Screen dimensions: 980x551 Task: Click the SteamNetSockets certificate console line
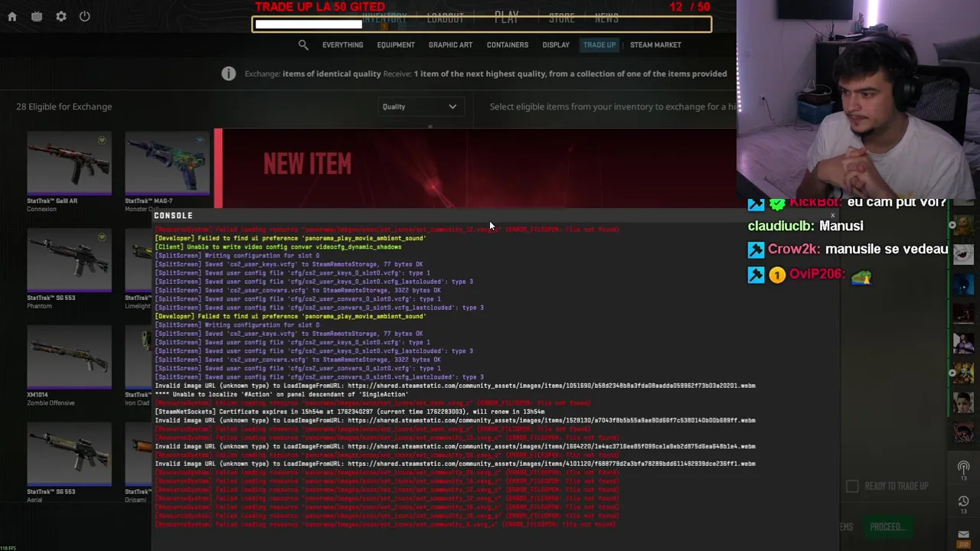coord(350,412)
